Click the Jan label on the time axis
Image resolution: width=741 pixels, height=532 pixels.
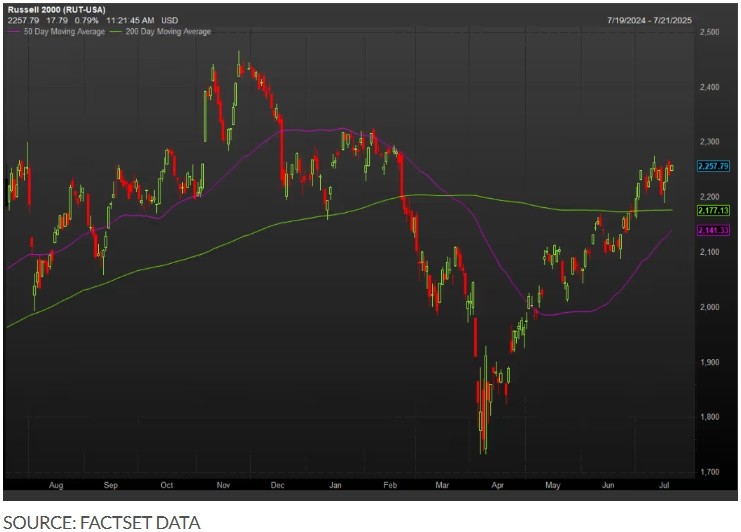click(338, 485)
